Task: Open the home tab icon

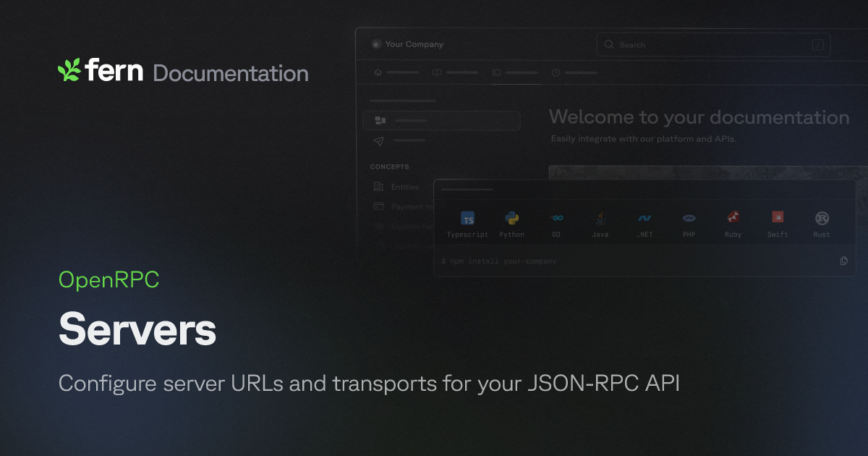Action: click(378, 72)
